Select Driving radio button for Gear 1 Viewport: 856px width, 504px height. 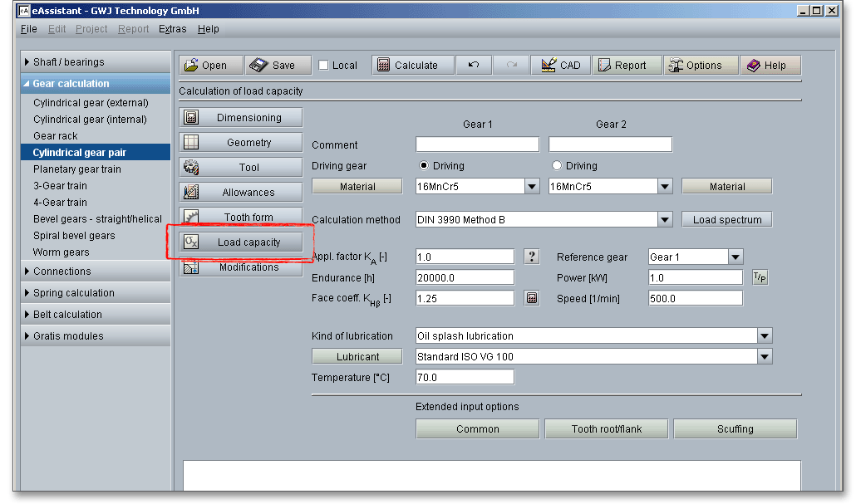(x=424, y=166)
